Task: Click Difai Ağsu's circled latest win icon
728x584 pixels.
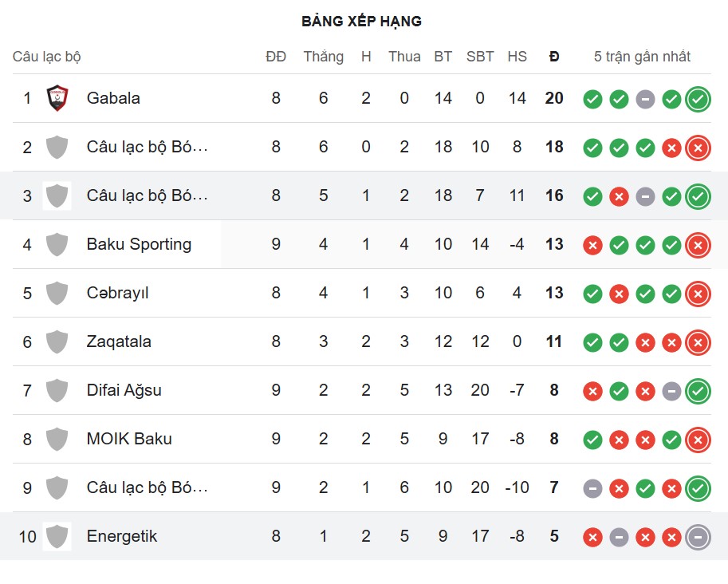Action: click(x=698, y=391)
